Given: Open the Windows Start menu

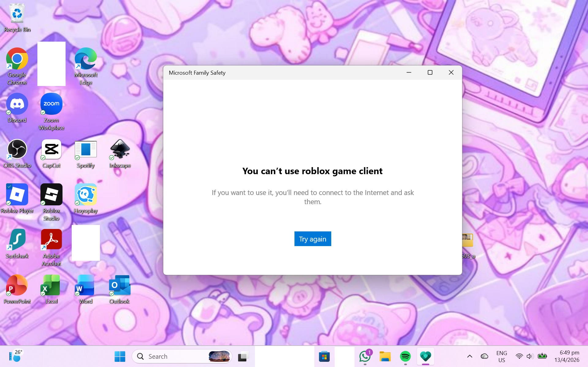Looking at the screenshot, I should [x=120, y=356].
